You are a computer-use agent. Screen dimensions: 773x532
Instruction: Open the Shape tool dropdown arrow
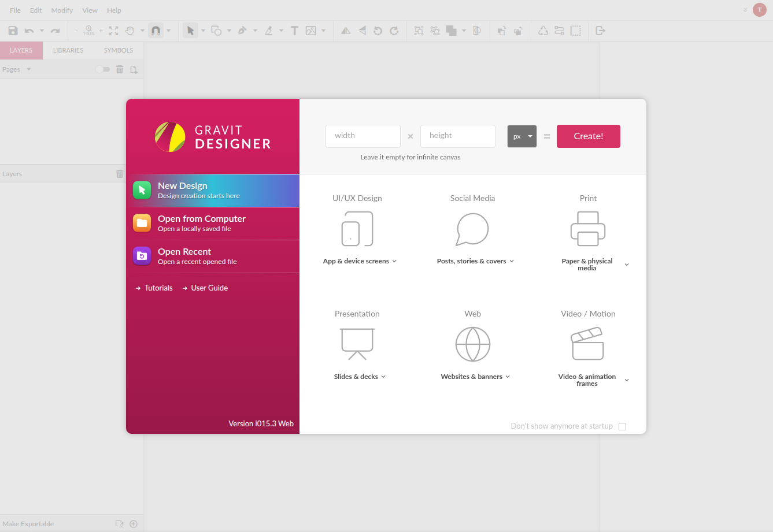[x=229, y=31]
